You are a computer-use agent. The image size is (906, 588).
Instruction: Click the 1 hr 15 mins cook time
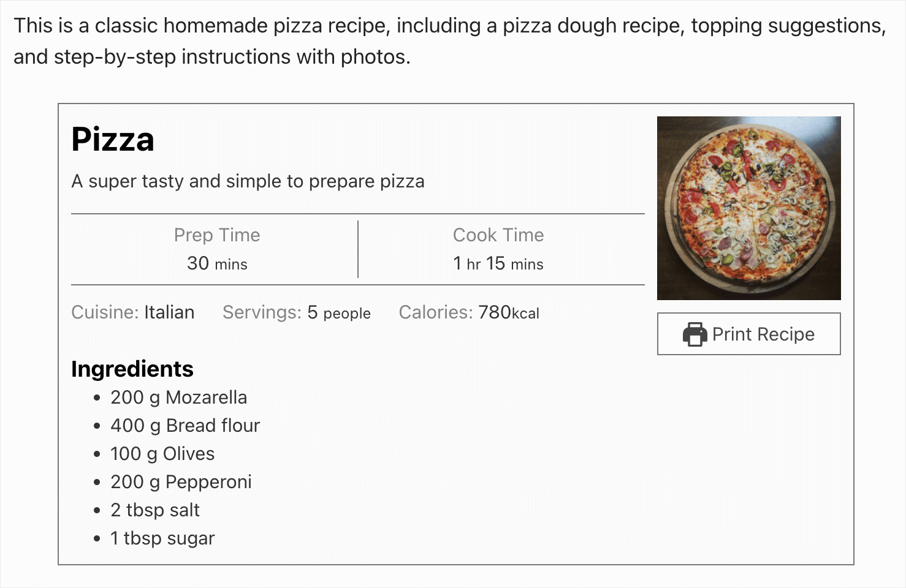tap(498, 263)
